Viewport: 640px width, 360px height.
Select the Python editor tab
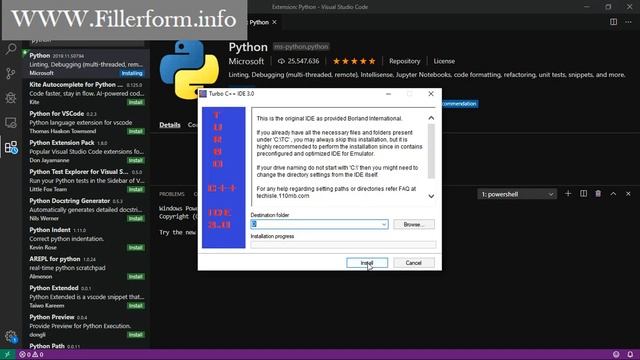click(x=259, y=22)
